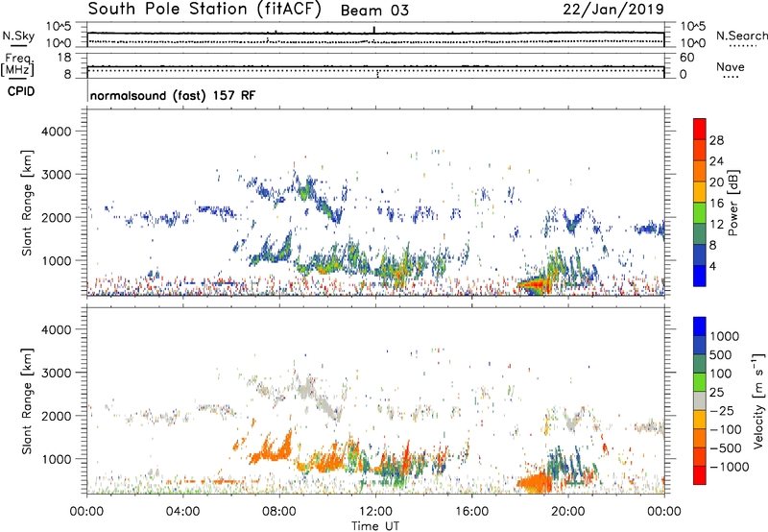Click the 'Velocity [m s-1]' colorbar label
This screenshot has width=768, height=532.
(758, 400)
